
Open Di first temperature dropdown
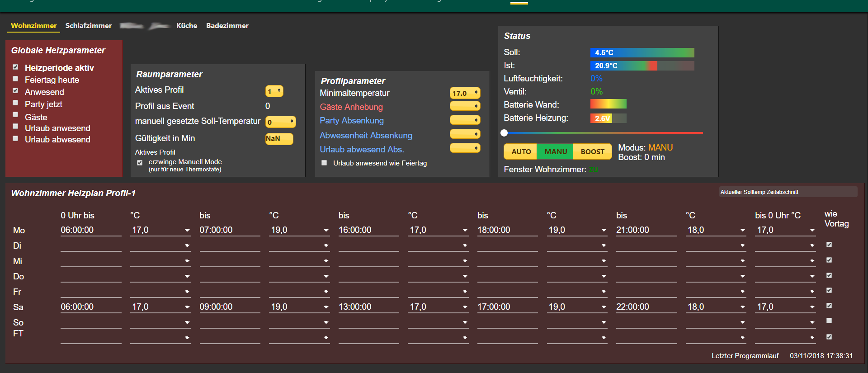pos(160,246)
